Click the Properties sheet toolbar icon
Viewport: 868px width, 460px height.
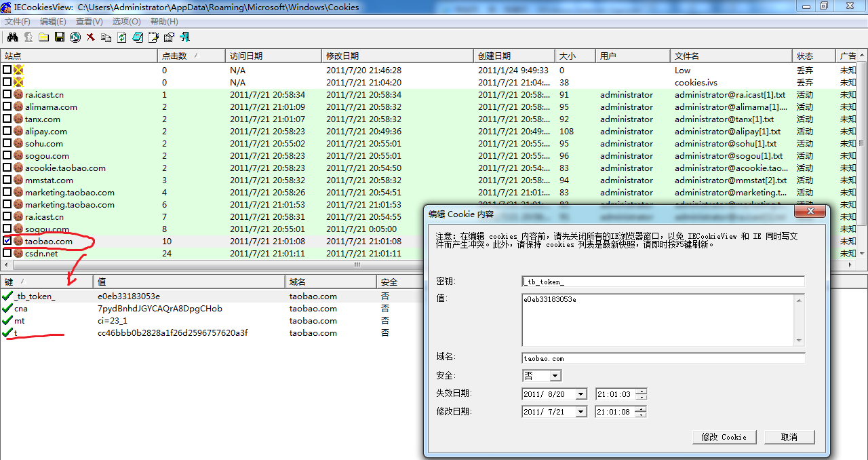pyautogui.click(x=169, y=37)
